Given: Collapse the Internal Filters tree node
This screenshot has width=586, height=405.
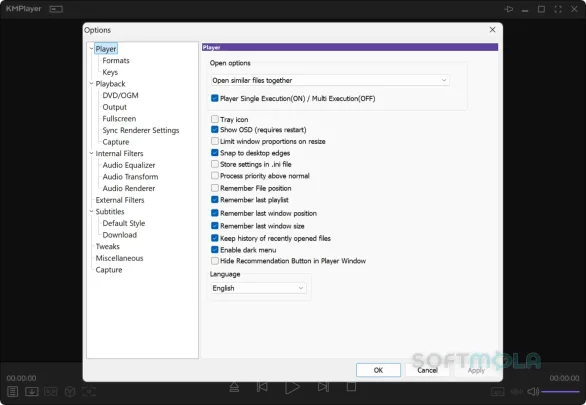Looking at the screenshot, I should [91, 153].
